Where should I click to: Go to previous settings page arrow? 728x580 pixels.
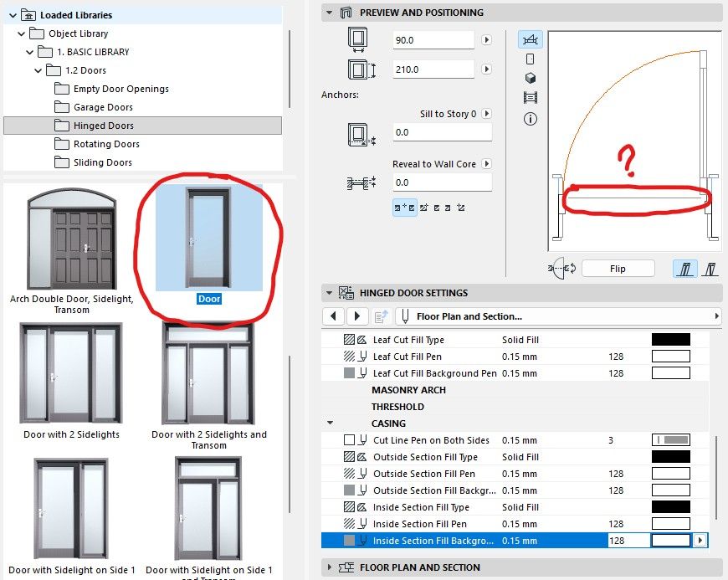pos(333,316)
